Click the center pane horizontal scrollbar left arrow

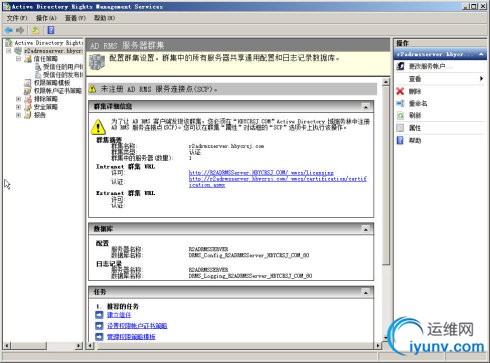[91, 345]
